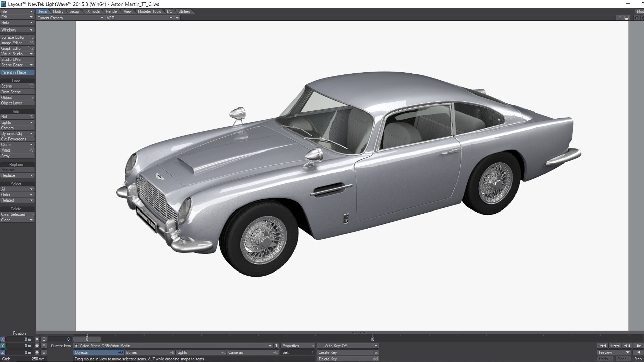Open item Properties panel
644x362 pixels.
pyautogui.click(x=298, y=346)
